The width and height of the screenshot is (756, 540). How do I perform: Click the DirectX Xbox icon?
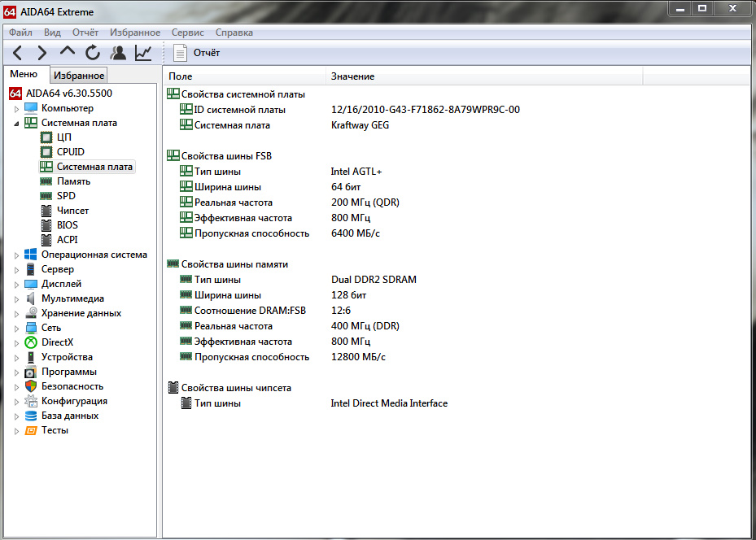click(31, 342)
